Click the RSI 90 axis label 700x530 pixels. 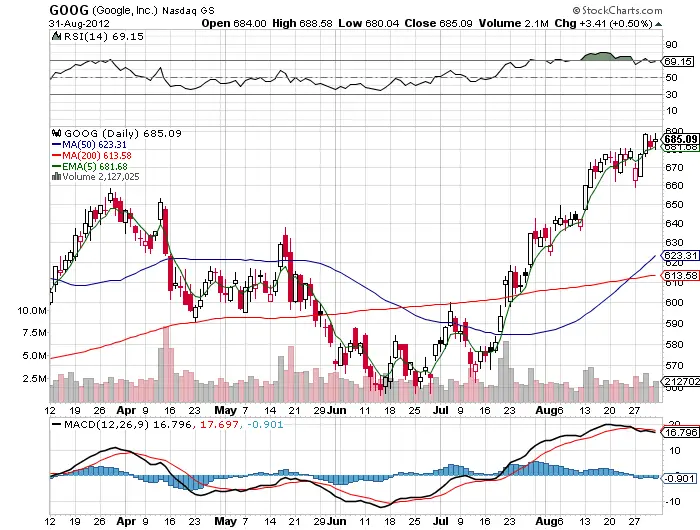pos(671,45)
